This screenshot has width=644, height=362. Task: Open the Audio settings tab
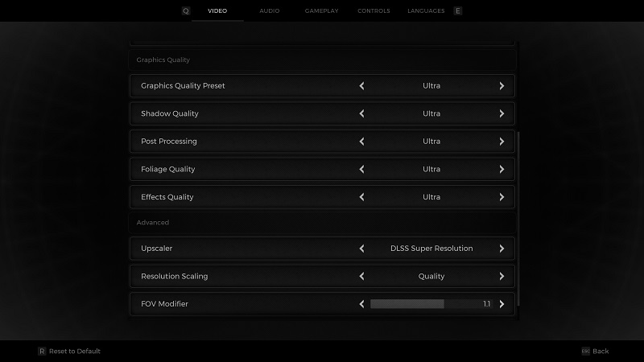[270, 11]
